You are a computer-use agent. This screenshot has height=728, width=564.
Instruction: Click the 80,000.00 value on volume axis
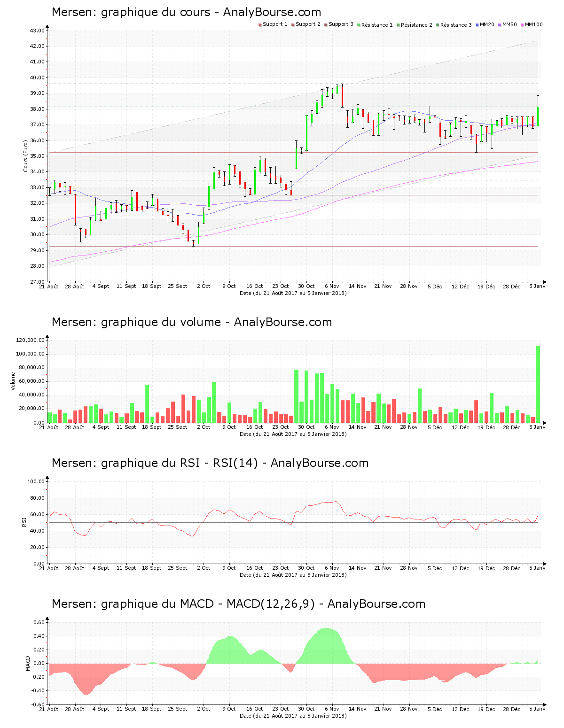point(31,368)
